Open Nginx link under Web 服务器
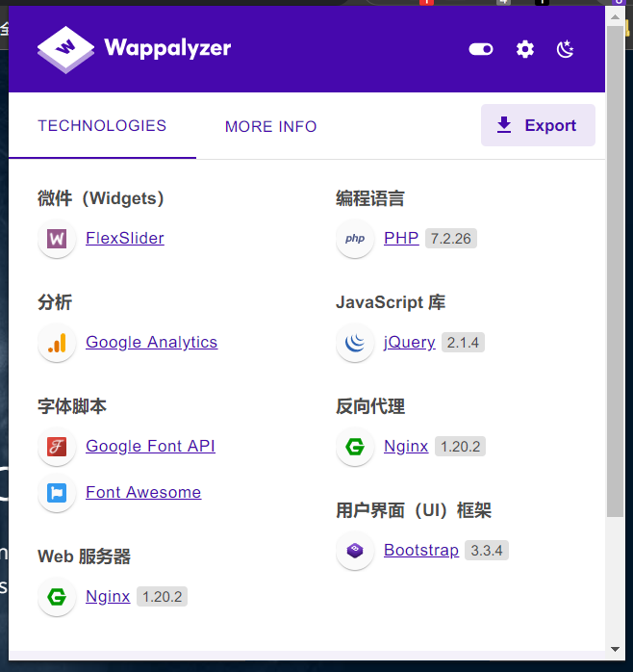Viewport: 633px width, 672px height. (108, 597)
